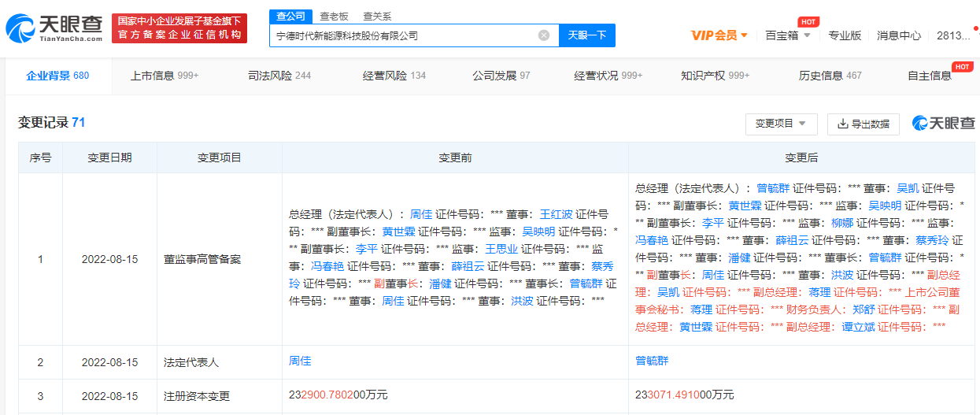Image resolution: width=980 pixels, height=415 pixels.
Task: Open 柳娜 link in 变更后 cell
Action: click(x=842, y=223)
